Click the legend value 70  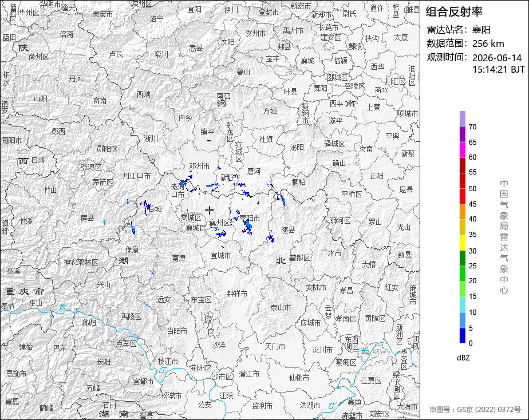(473, 126)
